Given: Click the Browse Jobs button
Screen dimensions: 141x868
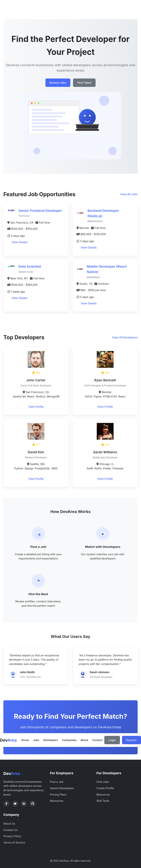Looking at the screenshot, I should 58,83.
